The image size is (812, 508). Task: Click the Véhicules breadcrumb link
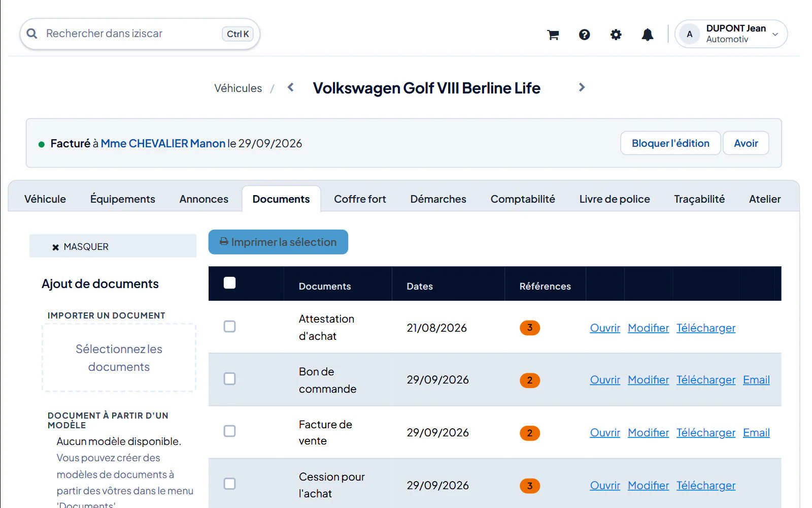tap(238, 88)
